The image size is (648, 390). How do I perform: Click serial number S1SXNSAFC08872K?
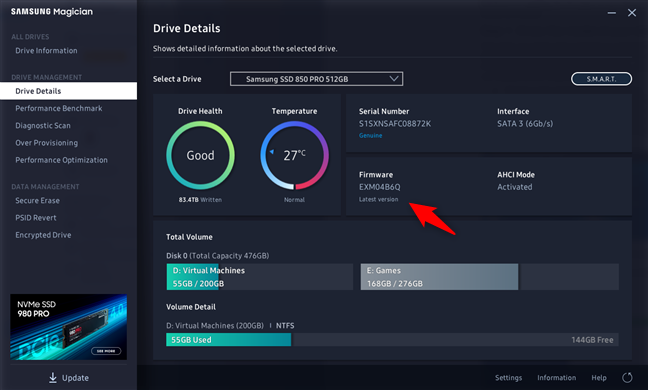(x=395, y=124)
